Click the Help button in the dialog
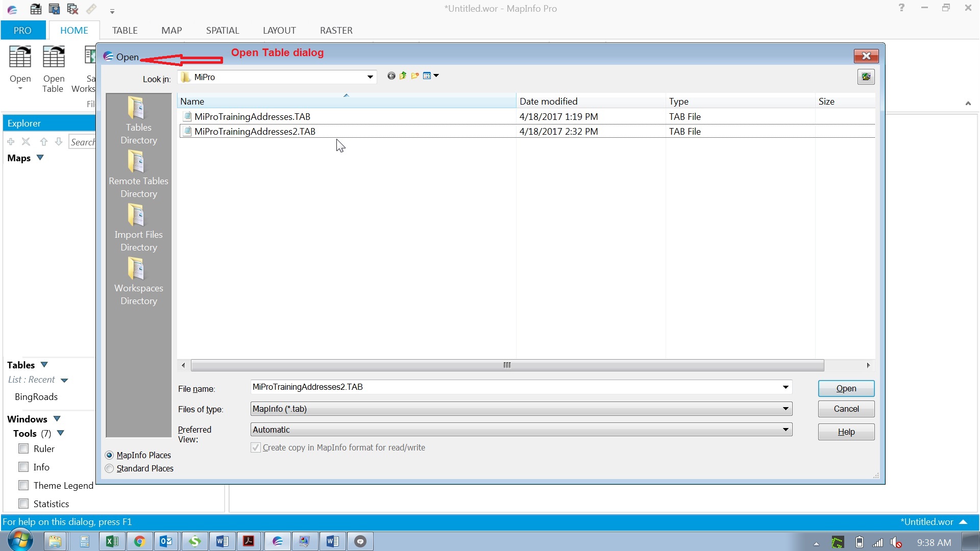 (x=845, y=432)
